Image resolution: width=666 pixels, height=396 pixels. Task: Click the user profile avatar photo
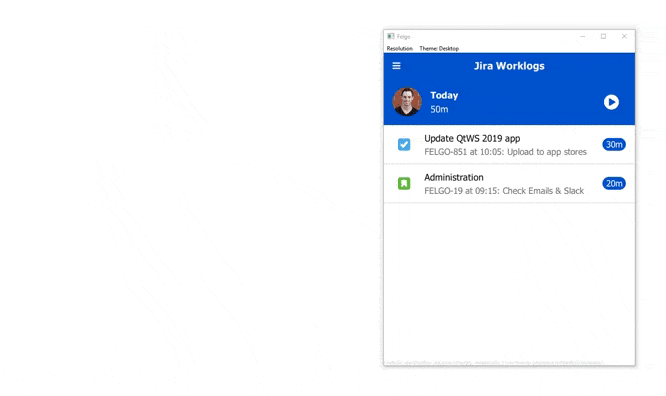tap(407, 102)
